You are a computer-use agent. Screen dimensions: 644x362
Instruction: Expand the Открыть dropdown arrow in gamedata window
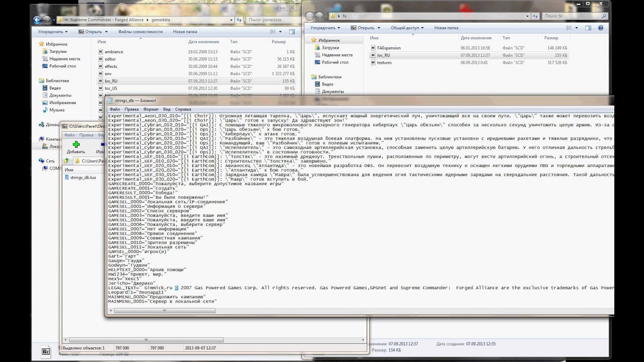click(106, 31)
